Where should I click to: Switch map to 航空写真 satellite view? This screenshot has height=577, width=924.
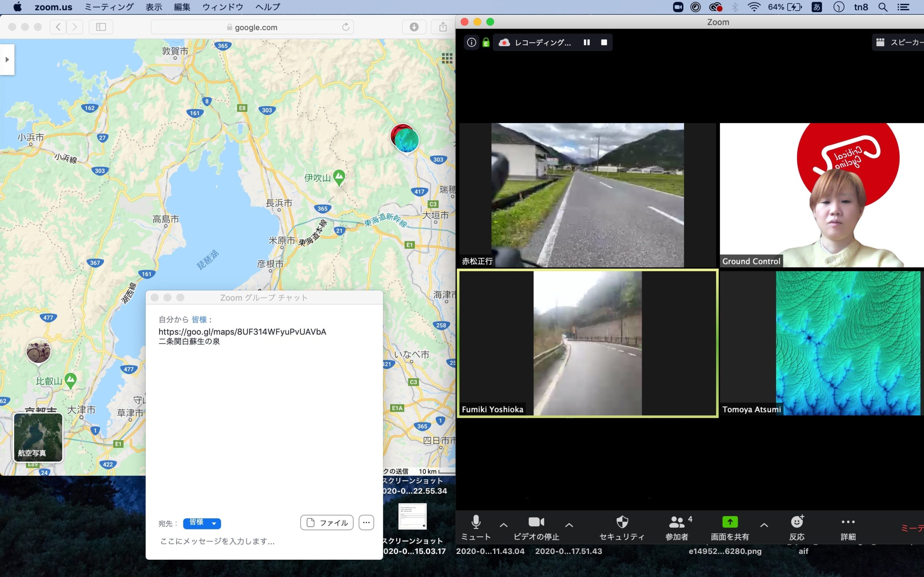coord(38,437)
